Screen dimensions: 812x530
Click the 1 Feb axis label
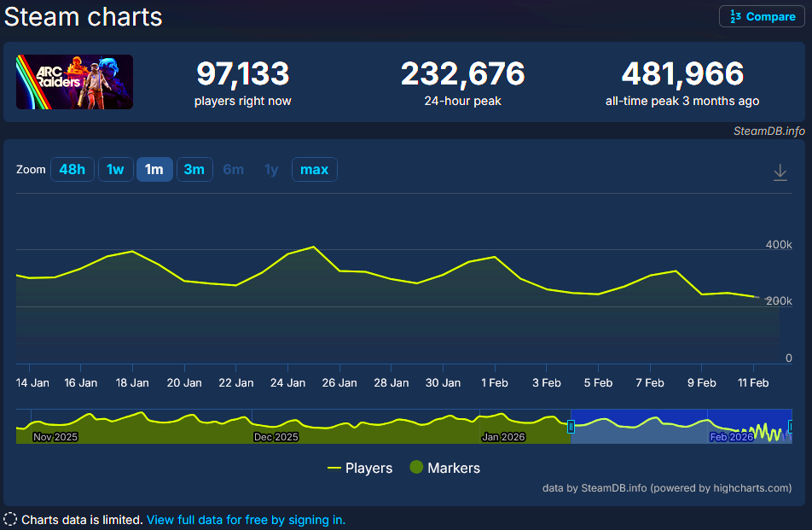click(x=495, y=383)
